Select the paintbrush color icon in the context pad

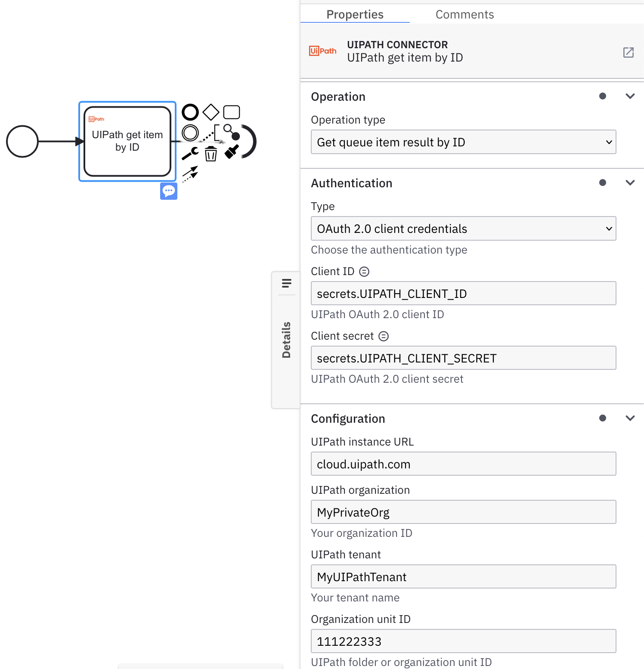[231, 152]
